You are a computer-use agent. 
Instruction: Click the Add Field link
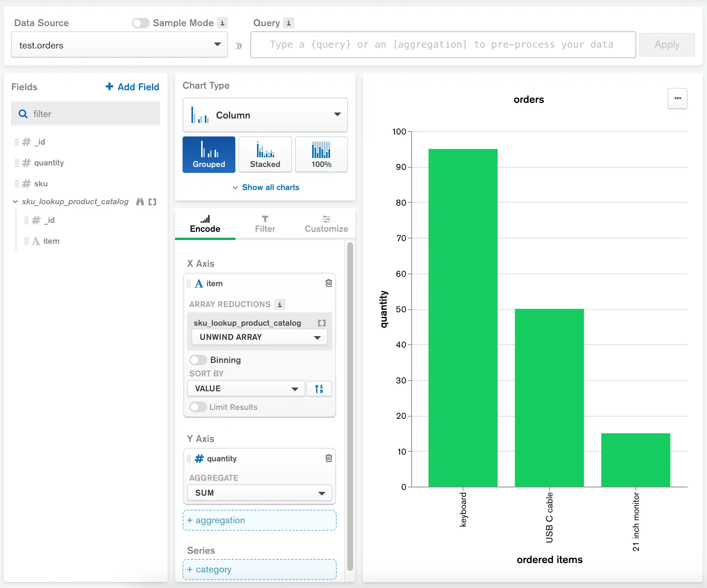pyautogui.click(x=133, y=87)
